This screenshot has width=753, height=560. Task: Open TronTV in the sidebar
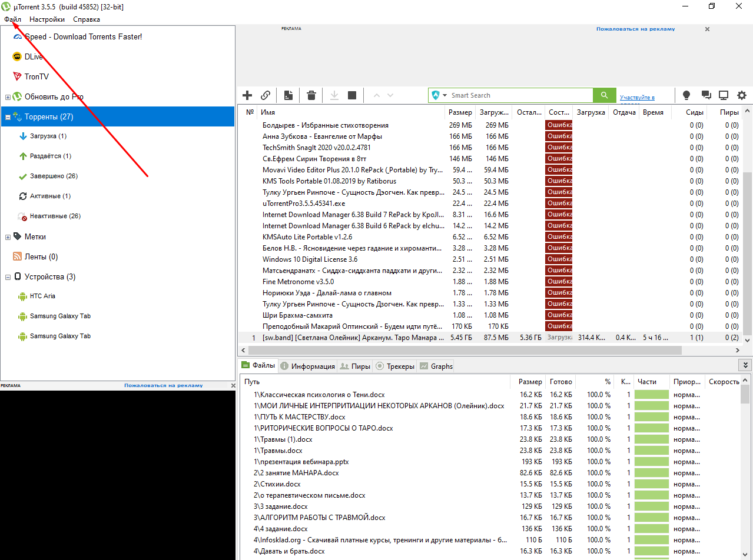[x=31, y=76]
